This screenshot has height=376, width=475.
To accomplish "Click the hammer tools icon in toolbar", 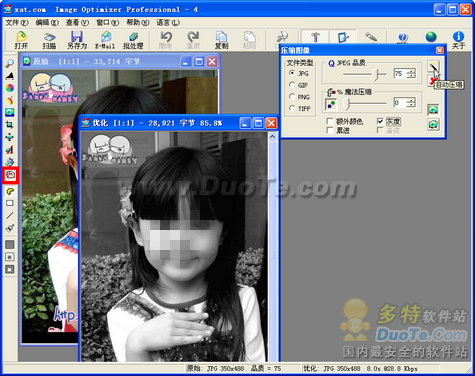I will [x=315, y=37].
